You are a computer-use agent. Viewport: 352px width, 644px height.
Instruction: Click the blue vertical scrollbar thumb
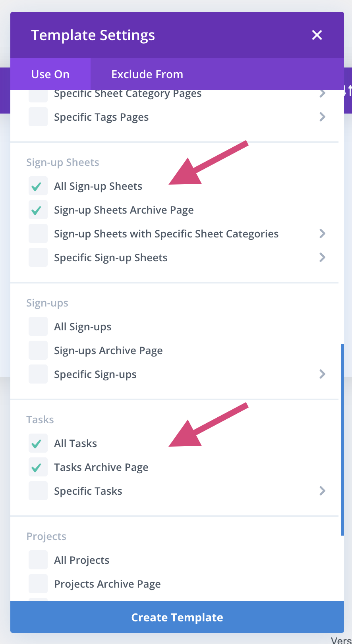pyautogui.click(x=342, y=440)
